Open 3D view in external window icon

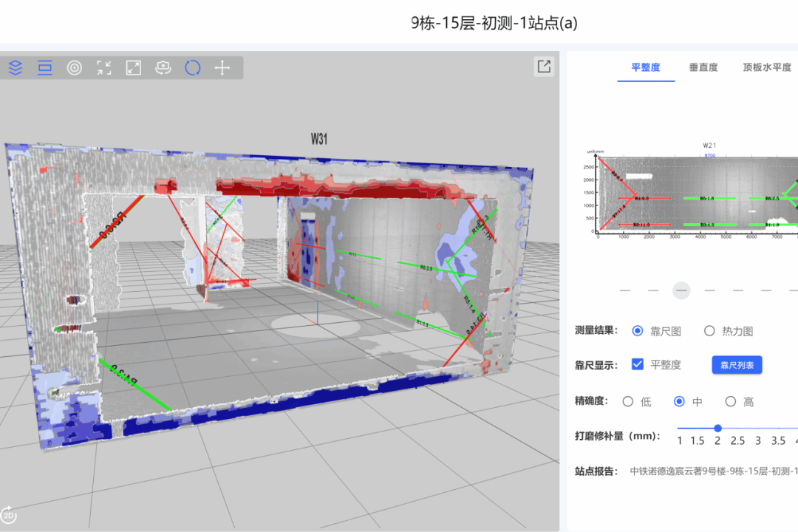tap(544, 66)
